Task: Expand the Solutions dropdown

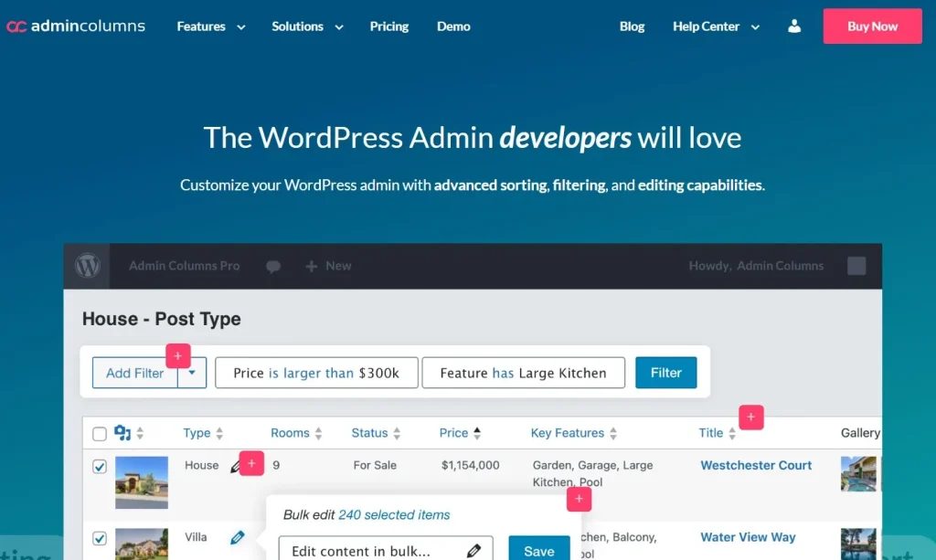Action: tap(307, 26)
